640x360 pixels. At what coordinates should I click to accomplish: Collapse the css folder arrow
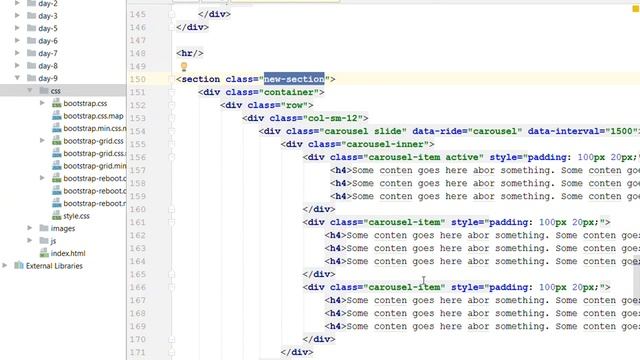tap(30, 90)
